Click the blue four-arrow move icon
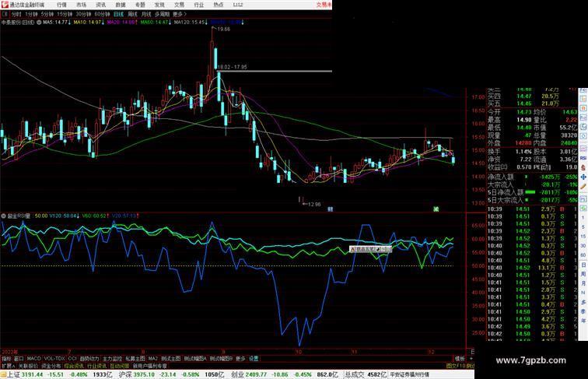The width and height of the screenshot is (588, 379). [583, 177]
